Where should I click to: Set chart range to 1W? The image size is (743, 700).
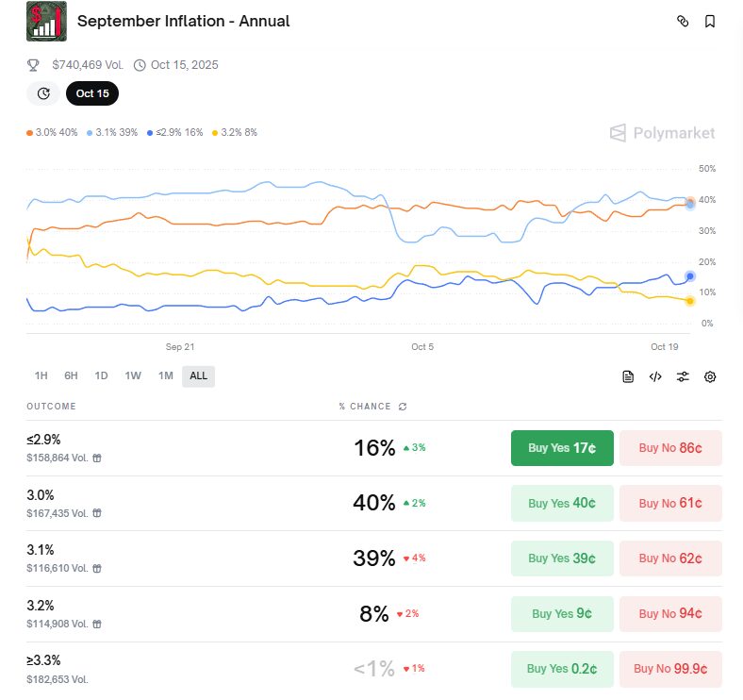pos(133,375)
